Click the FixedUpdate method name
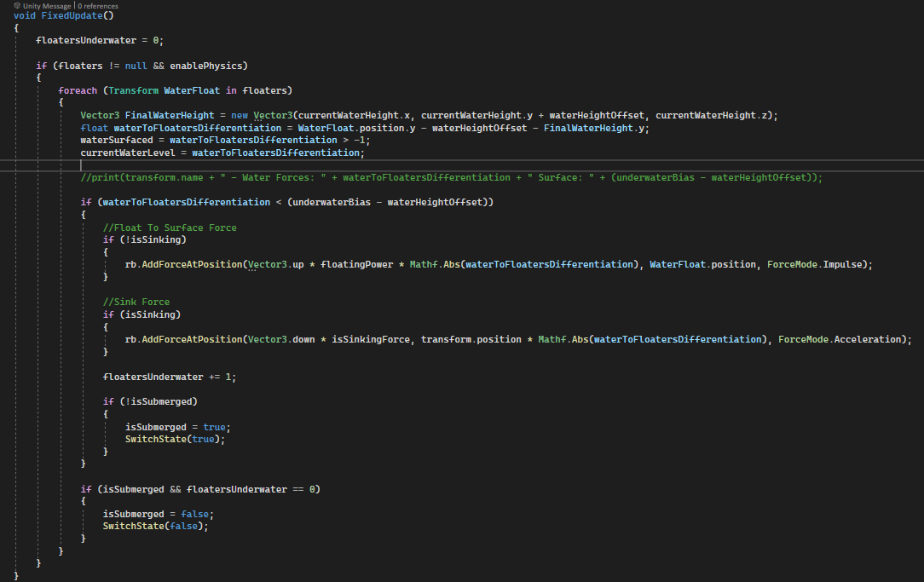The image size is (924, 582). [72, 16]
